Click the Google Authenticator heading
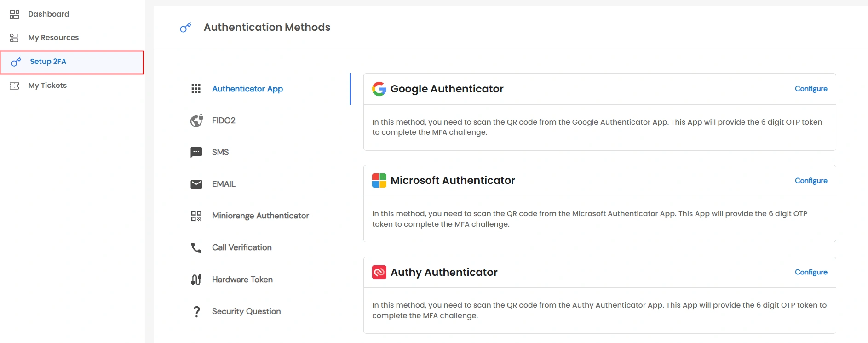The image size is (868, 343). 447,89
